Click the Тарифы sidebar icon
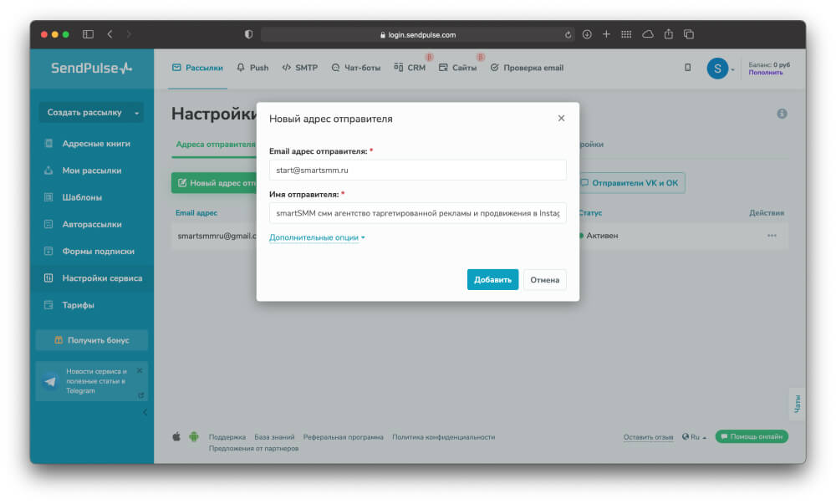 point(48,305)
